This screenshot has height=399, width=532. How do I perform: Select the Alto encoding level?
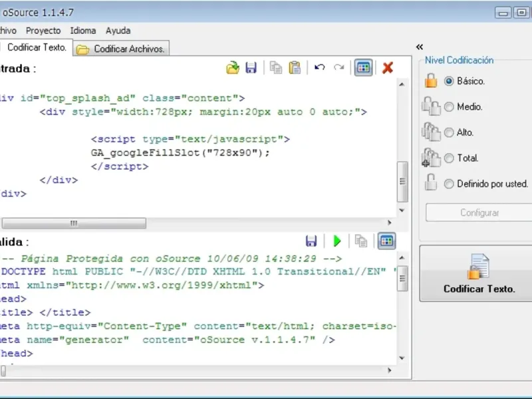(449, 132)
